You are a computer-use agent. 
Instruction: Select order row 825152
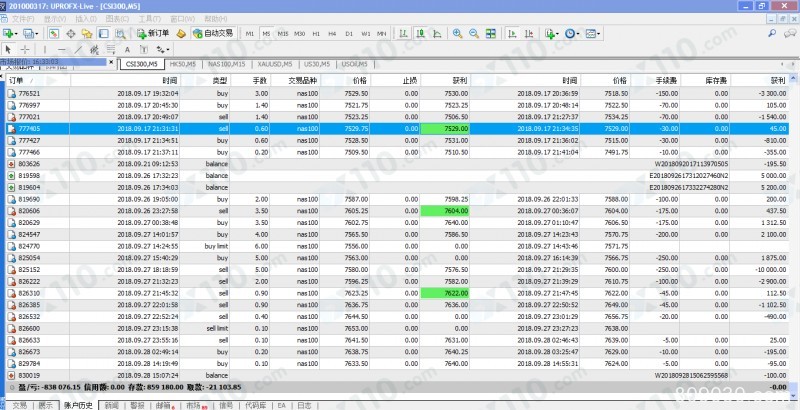click(x=397, y=269)
